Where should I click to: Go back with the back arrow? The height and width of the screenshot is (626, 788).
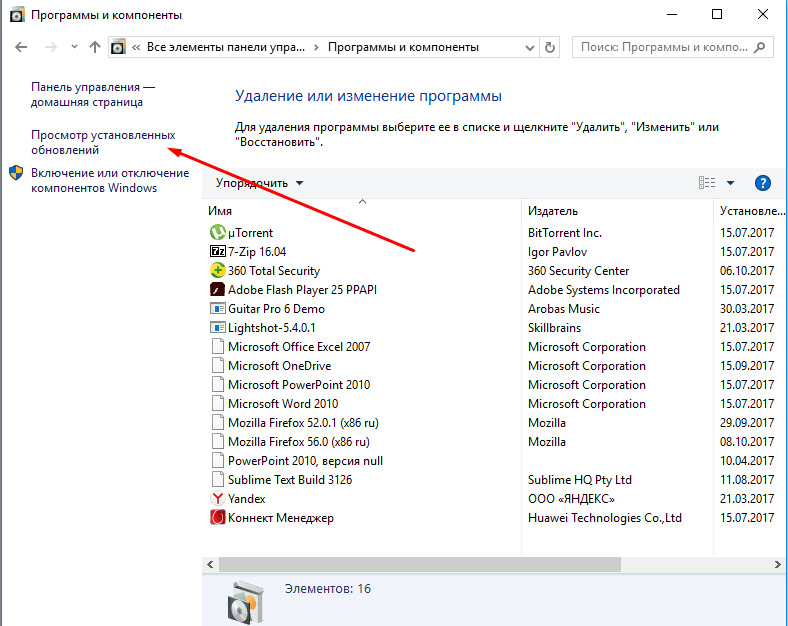[x=21, y=47]
